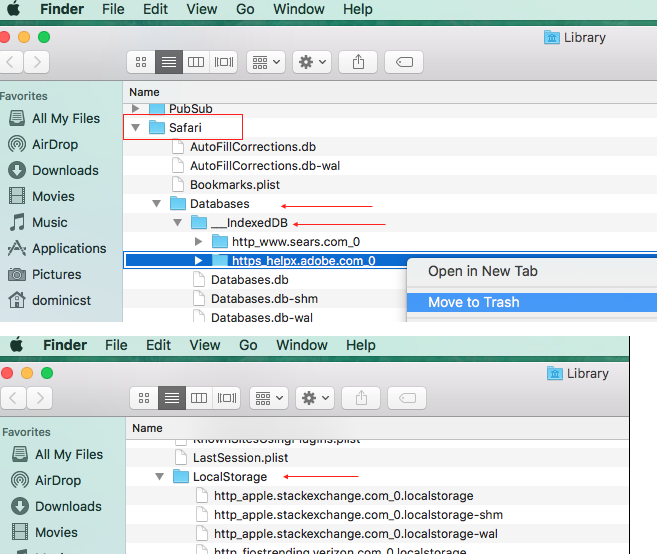This screenshot has height=554, width=657.
Task: Open arrange-by dropdown in bottom window
Action: (269, 398)
